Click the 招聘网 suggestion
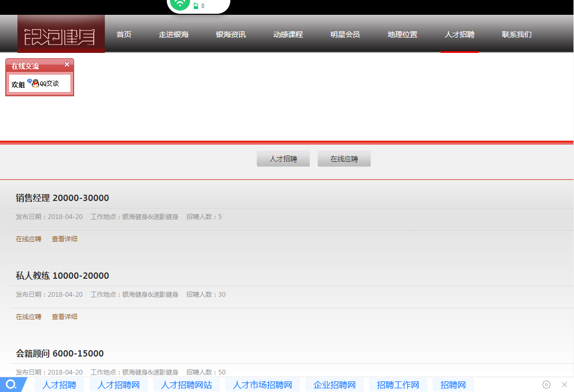 453,385
